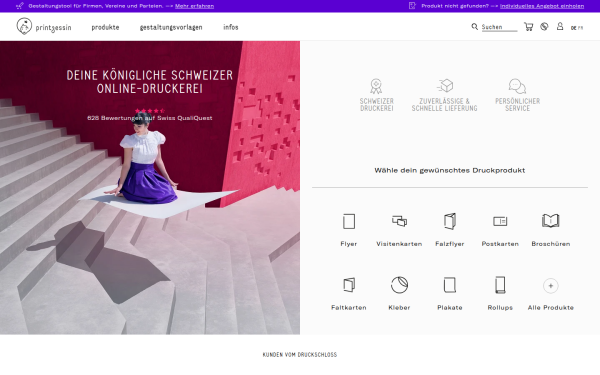Image resolution: width=600 pixels, height=375 pixels.
Task: Select the Broschüren product icon
Action: tap(551, 220)
